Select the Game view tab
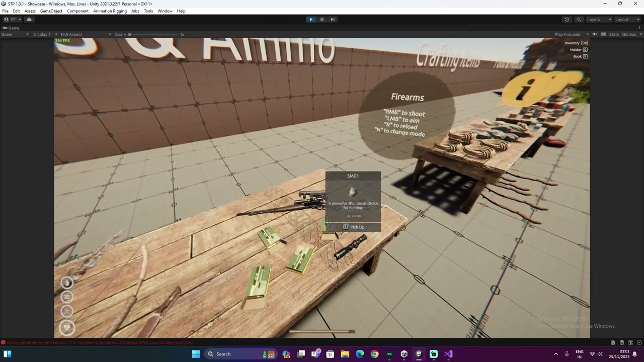644x362 pixels. click(x=11, y=28)
